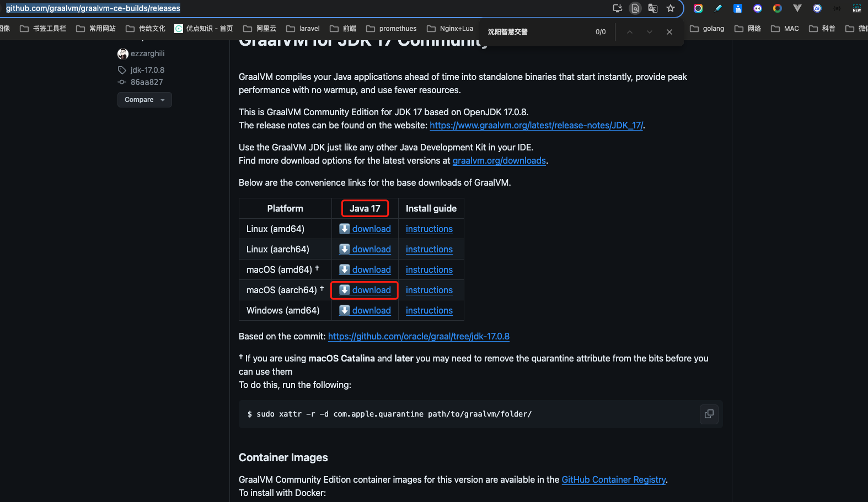Click the Platform column header
This screenshot has height=502, width=868.
pos(285,208)
